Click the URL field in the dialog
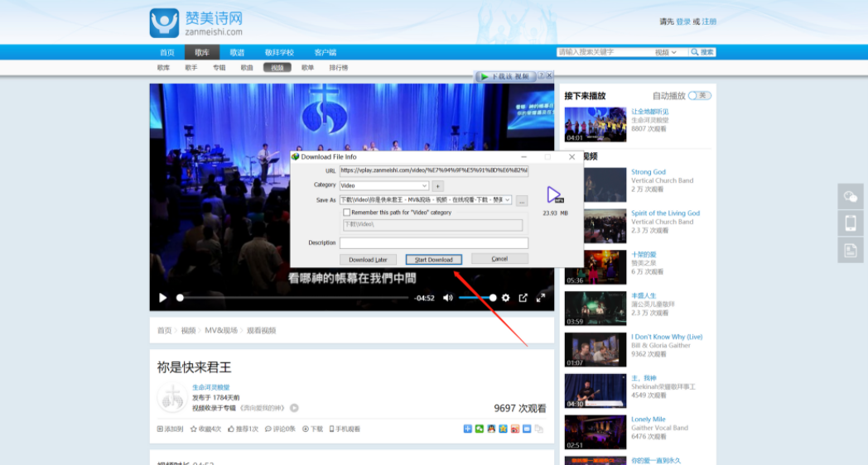This screenshot has width=868, height=465. (x=434, y=170)
